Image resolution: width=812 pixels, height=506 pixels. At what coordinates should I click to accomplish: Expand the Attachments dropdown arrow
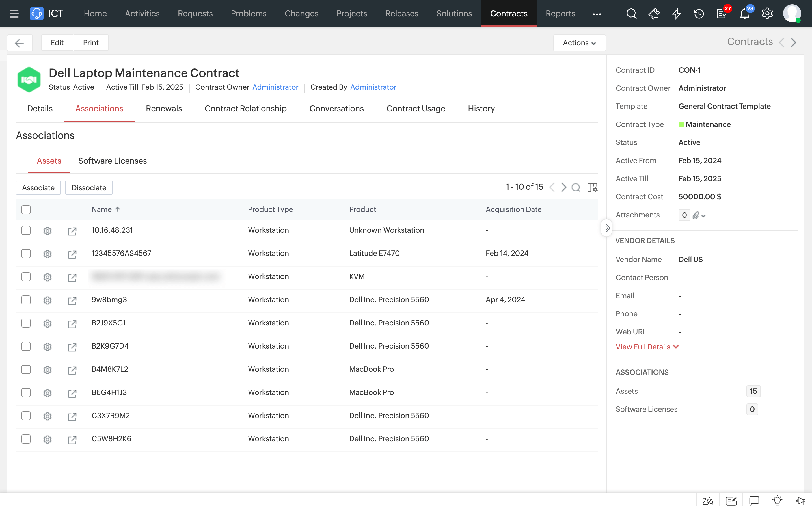703,215
